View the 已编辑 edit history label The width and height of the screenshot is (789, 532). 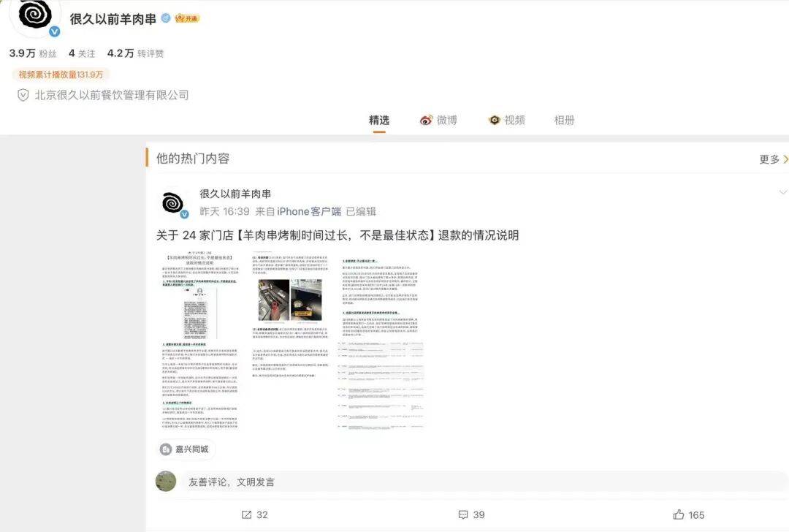tap(362, 211)
